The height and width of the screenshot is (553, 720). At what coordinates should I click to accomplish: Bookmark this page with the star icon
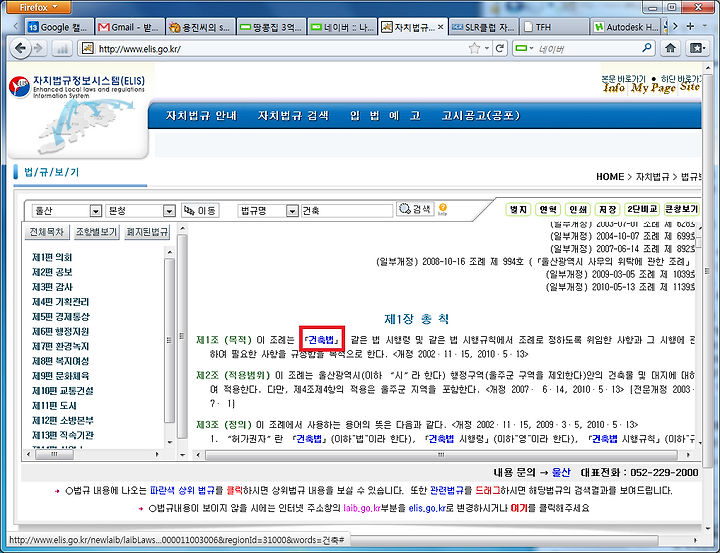(474, 48)
